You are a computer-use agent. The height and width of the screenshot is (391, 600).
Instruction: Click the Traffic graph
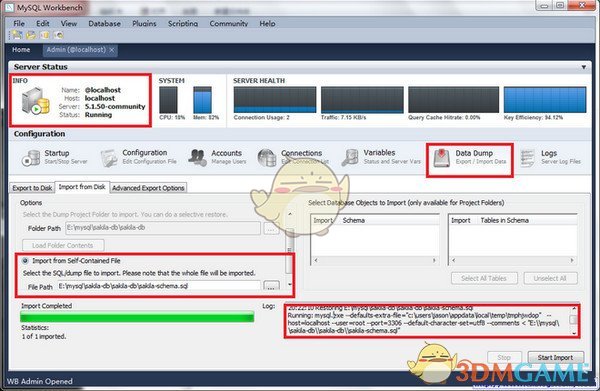pyautogui.click(x=362, y=100)
